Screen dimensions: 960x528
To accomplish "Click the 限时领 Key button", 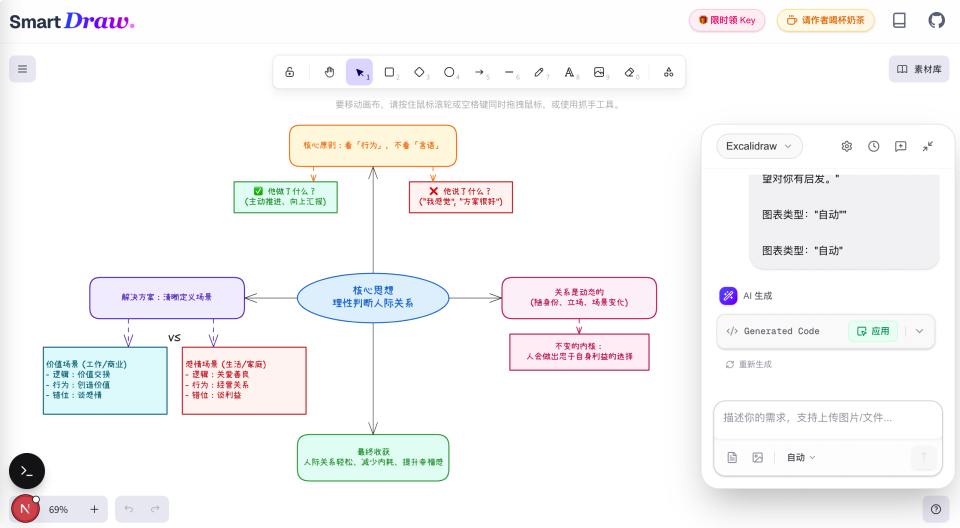I will tap(727, 20).
